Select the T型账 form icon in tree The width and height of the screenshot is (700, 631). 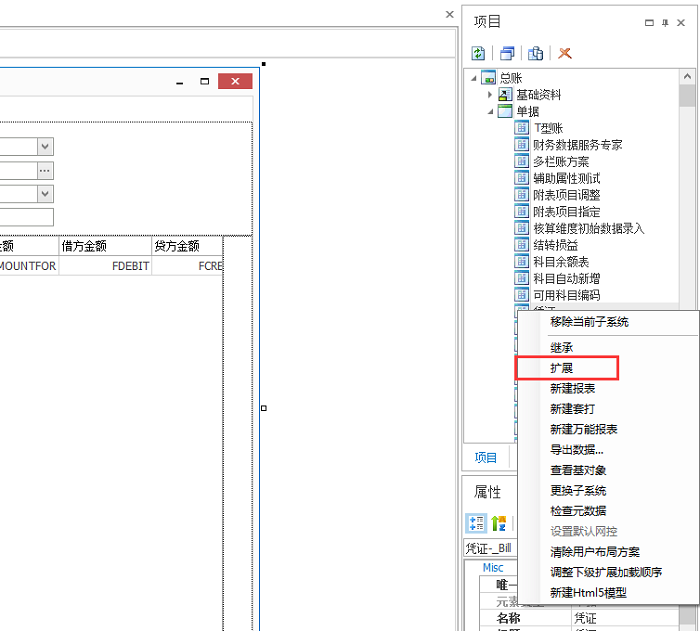521,128
